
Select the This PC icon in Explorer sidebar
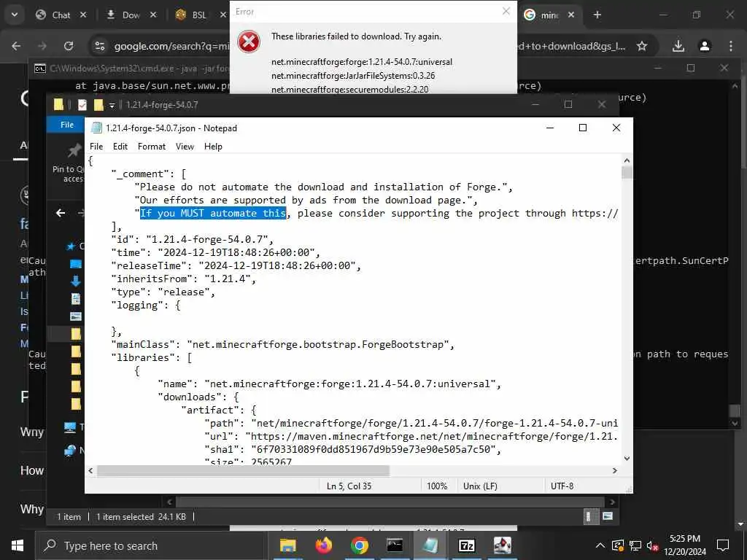[x=70, y=427]
